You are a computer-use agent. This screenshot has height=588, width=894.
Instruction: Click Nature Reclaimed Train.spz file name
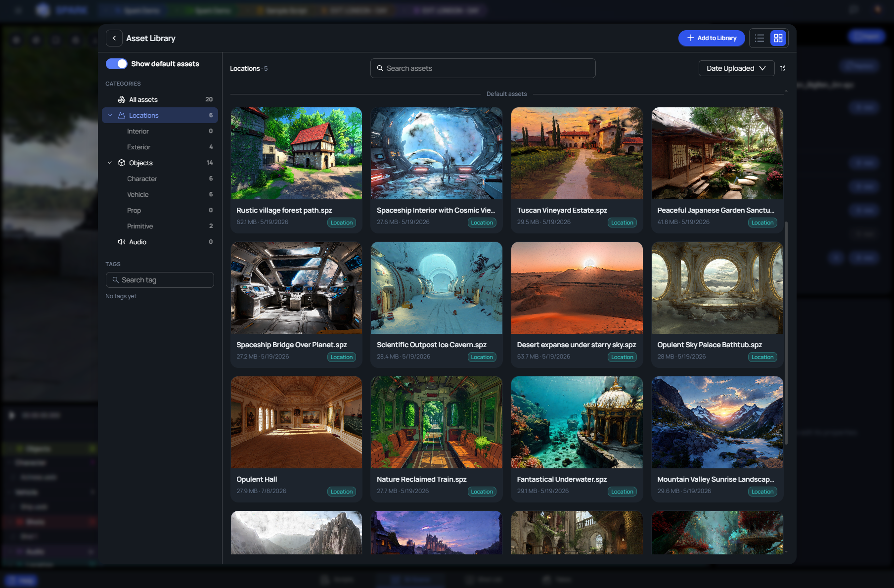(421, 479)
